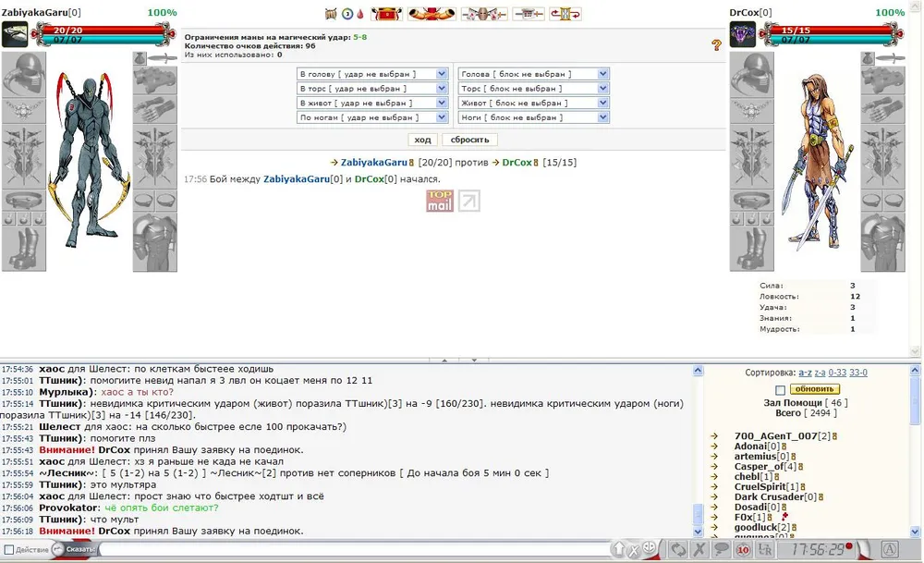Click the red 10 icon in bottom bar
Viewport: 924px width, 563px height.
[743, 549]
